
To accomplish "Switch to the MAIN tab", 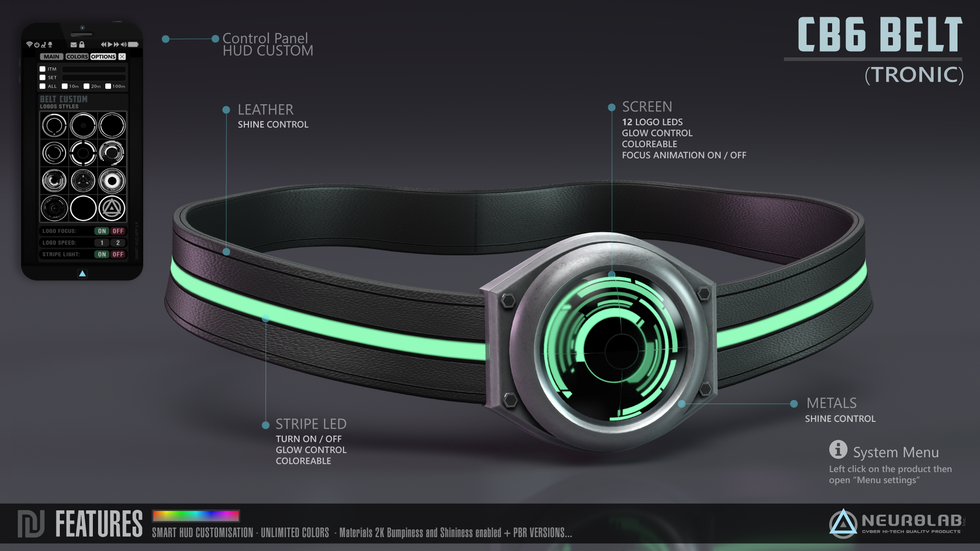I will pos(52,56).
